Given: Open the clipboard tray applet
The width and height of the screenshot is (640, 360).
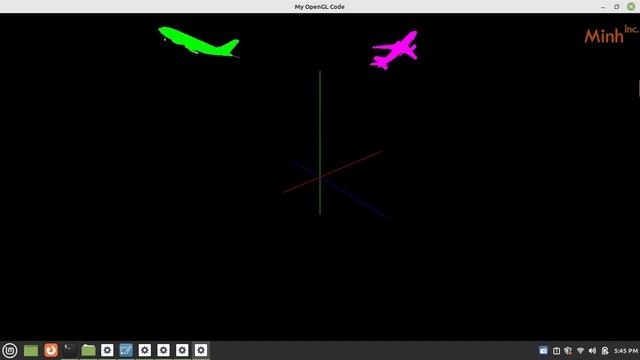Looking at the screenshot, I should click(556, 351).
